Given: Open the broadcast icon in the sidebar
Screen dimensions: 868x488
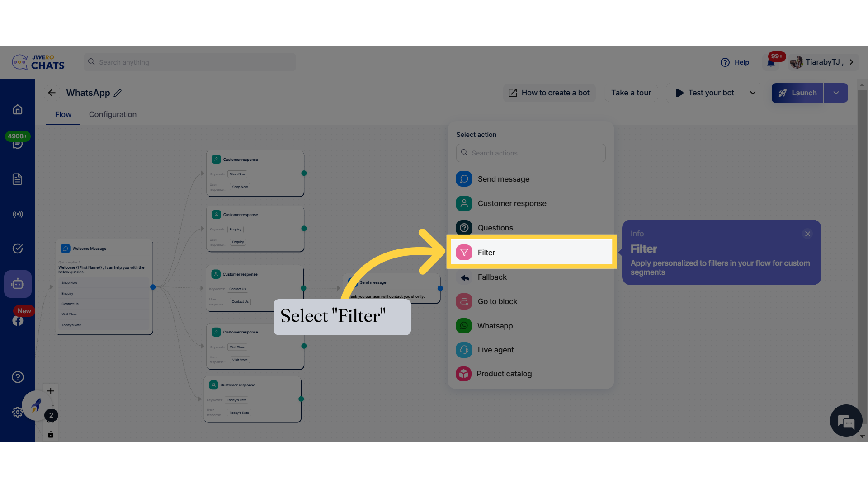Looking at the screenshot, I should pos(17,214).
